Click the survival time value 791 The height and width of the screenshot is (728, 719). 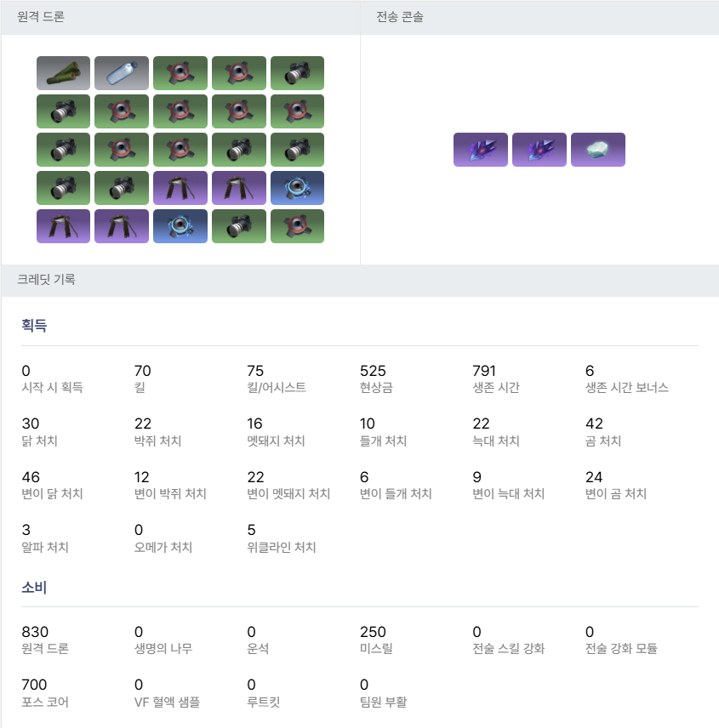pos(484,371)
